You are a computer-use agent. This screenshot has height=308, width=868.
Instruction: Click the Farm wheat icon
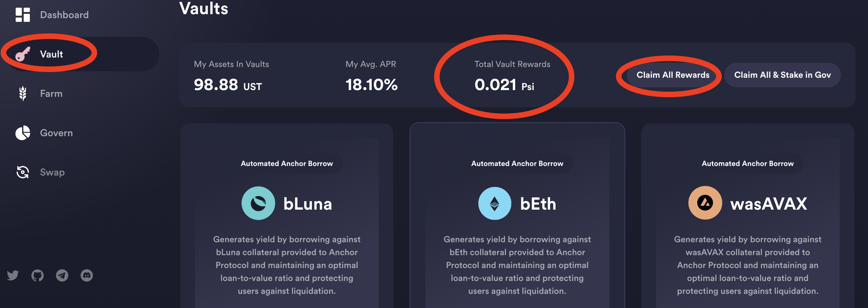(22, 93)
